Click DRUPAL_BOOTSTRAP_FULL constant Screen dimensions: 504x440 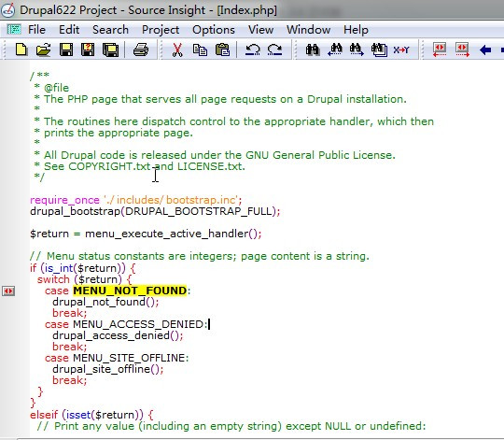pos(199,211)
